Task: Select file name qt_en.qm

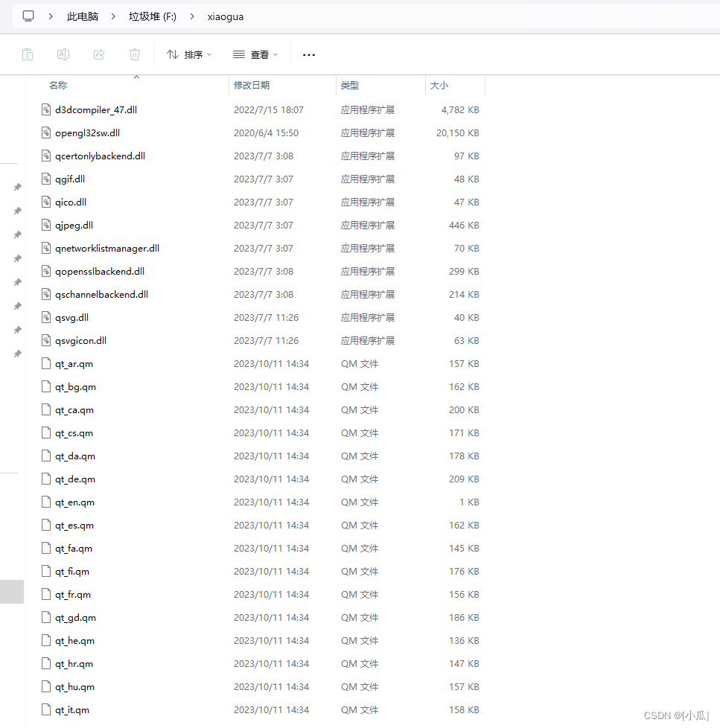Action: (x=74, y=502)
